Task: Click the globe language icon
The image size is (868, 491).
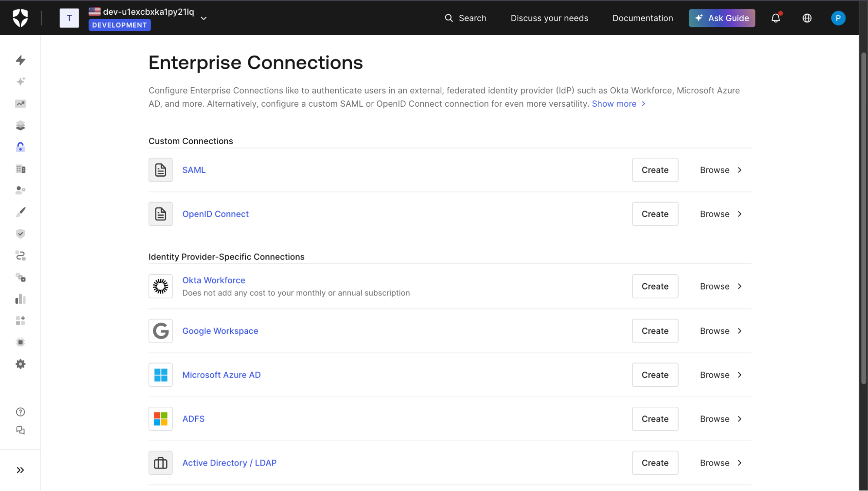Action: [807, 18]
